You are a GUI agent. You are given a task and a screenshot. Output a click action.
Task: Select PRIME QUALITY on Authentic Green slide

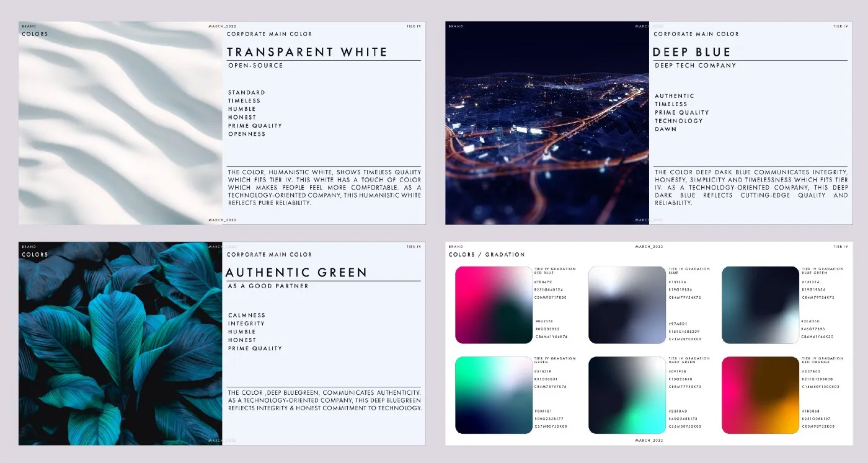[255, 348]
